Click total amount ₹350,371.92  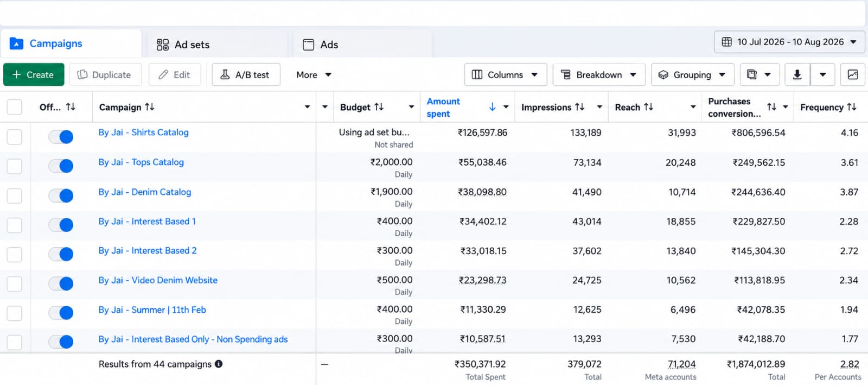480,364
